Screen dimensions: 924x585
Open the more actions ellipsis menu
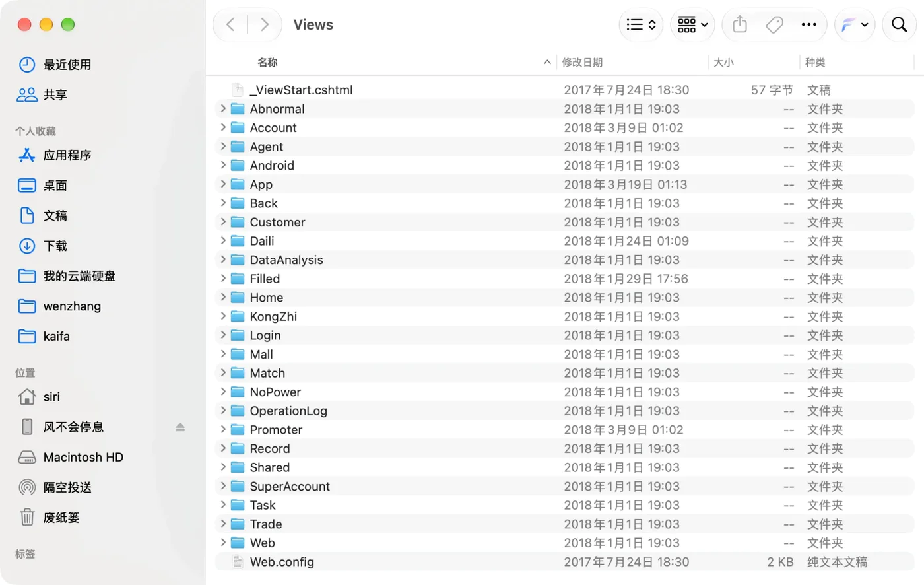[x=808, y=25]
